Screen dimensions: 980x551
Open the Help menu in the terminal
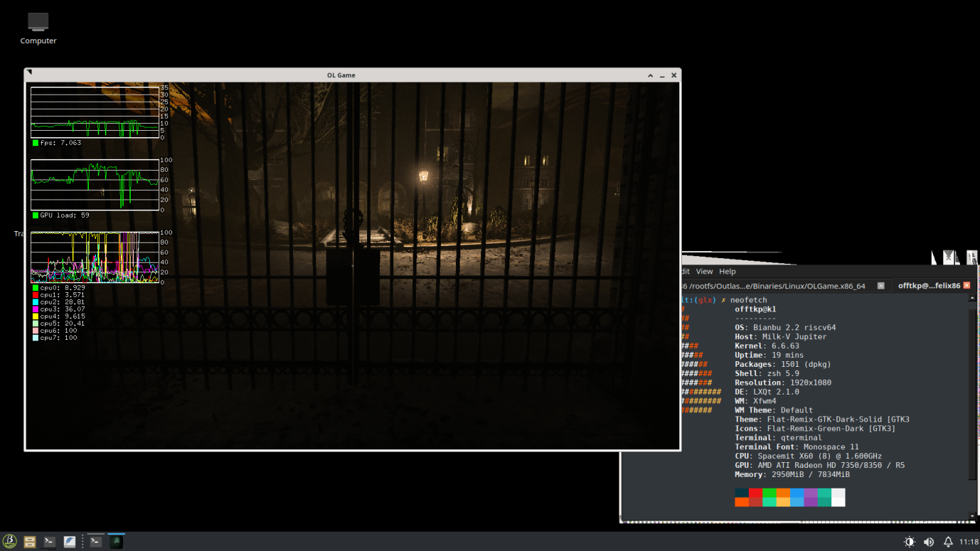click(x=727, y=272)
